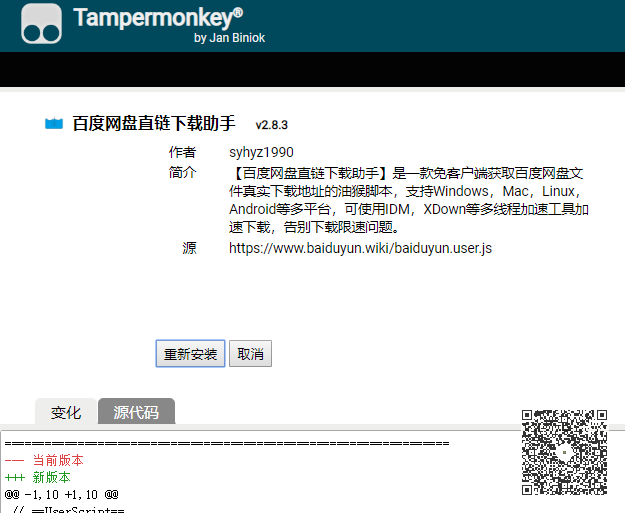Click the author name syhyz1990
The image size is (625, 513).
261,152
